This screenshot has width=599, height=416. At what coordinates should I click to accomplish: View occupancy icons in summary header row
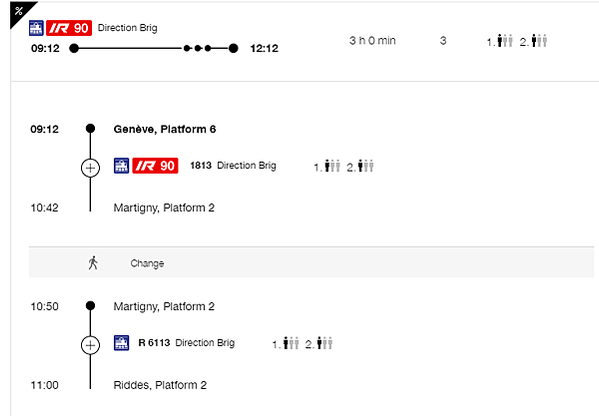point(517,40)
